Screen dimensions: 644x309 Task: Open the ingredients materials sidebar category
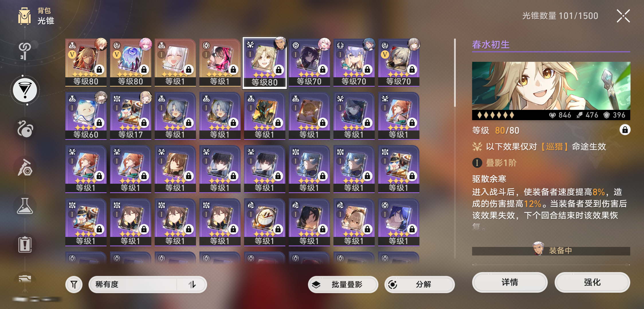tap(25, 167)
